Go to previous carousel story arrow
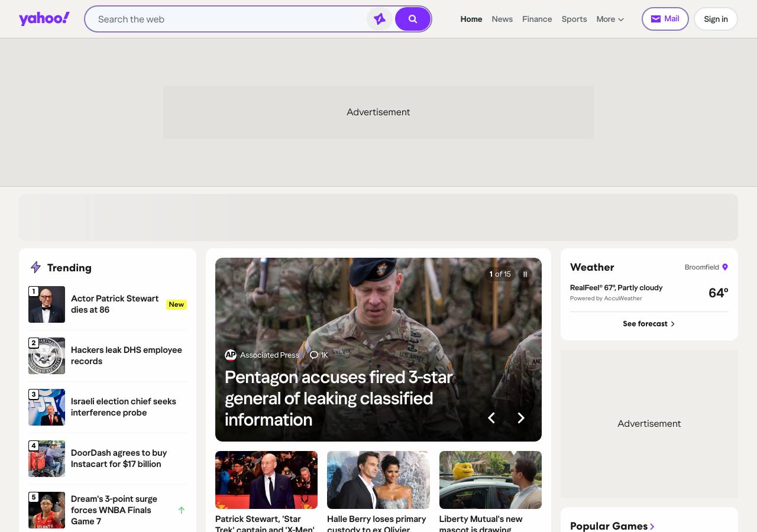Image resolution: width=757 pixels, height=532 pixels. [x=491, y=418]
